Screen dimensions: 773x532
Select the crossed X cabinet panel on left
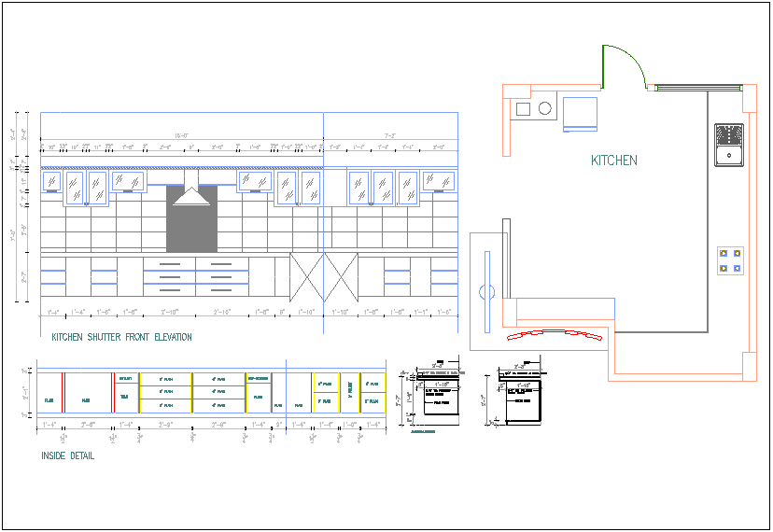[x=306, y=277]
